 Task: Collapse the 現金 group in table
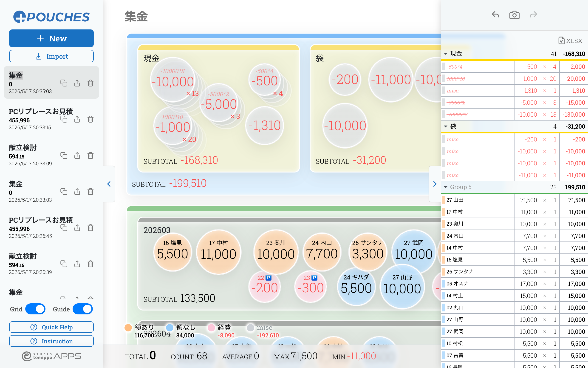[446, 54]
